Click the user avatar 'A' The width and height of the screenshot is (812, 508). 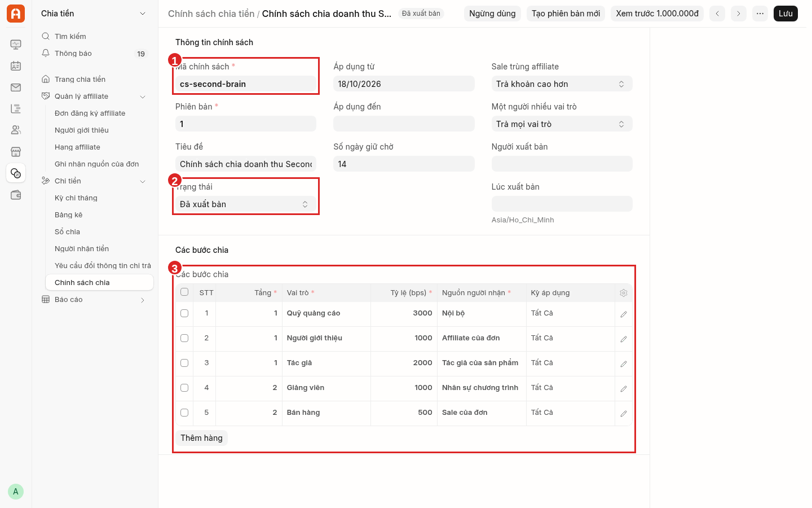click(16, 492)
